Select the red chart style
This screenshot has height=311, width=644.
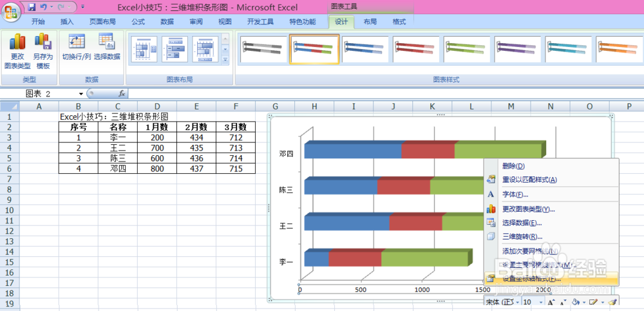coord(416,50)
